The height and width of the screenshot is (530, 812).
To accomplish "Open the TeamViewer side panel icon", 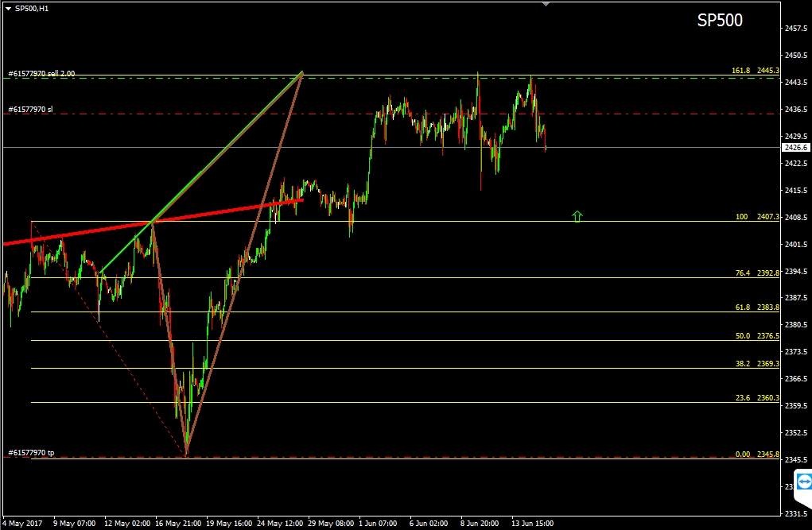I will click(x=804, y=482).
